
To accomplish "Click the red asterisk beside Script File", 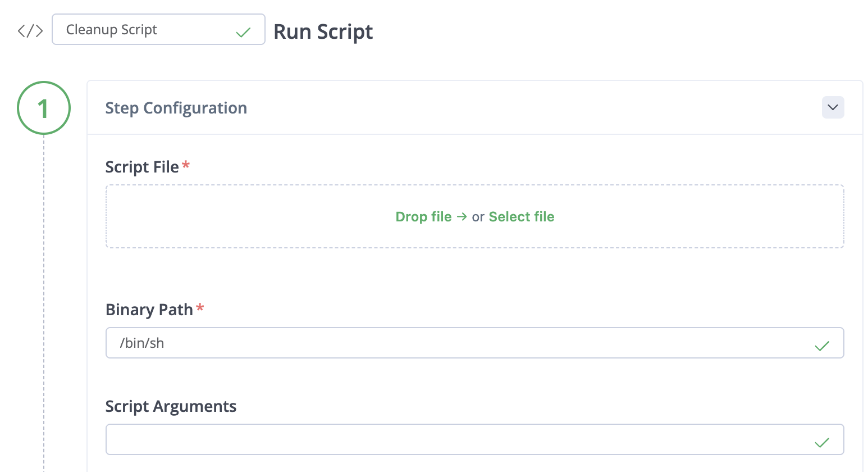I will coord(186,165).
